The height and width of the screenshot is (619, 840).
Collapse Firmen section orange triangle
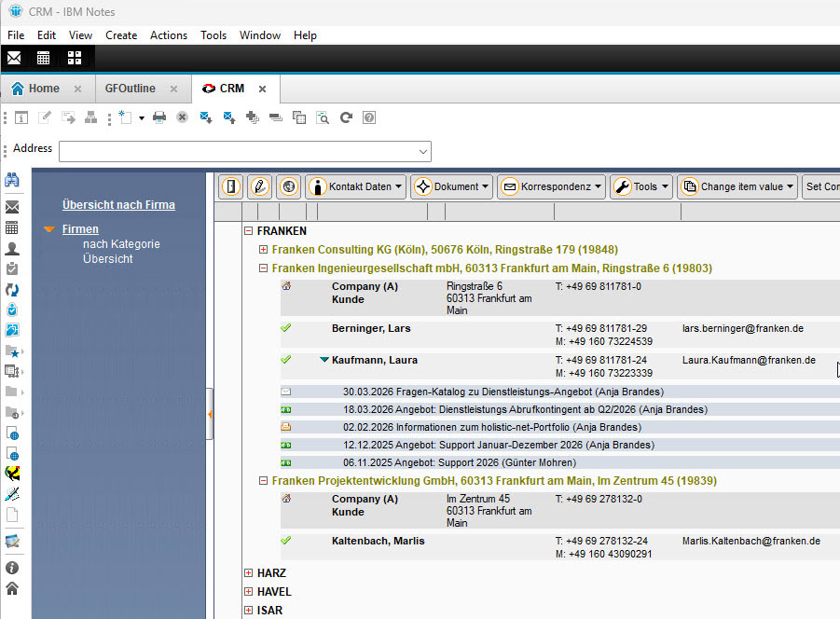[49, 229]
